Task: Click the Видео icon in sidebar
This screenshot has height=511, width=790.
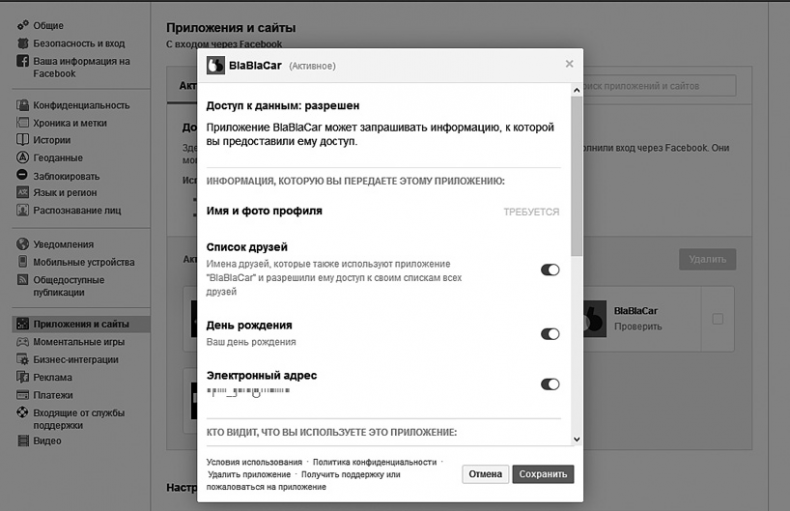Action: click(23, 440)
